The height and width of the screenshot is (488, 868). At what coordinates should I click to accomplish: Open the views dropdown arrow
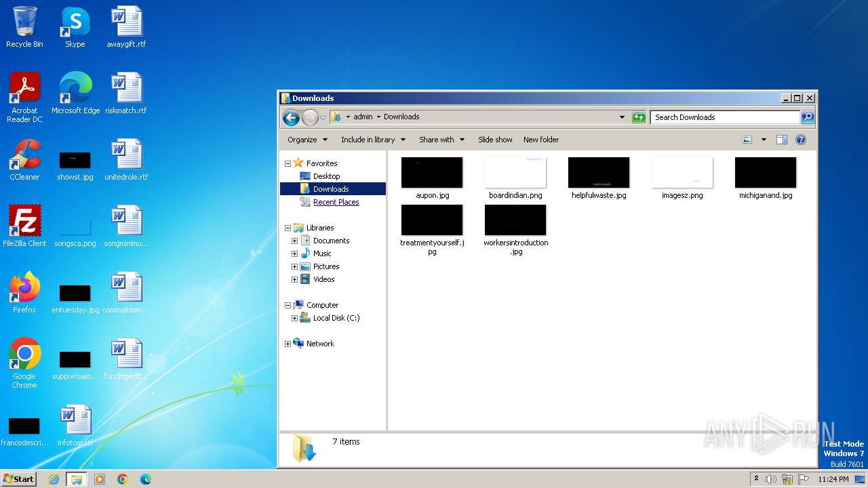[x=764, y=140]
